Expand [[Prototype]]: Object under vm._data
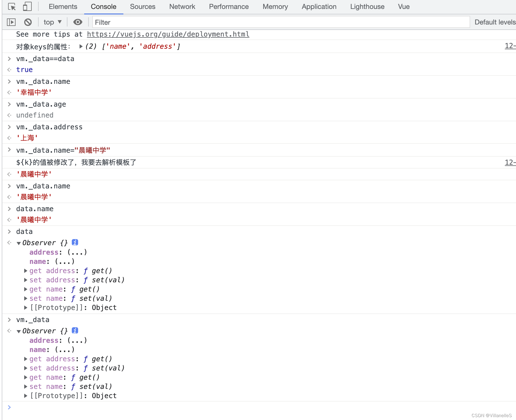 click(x=26, y=396)
